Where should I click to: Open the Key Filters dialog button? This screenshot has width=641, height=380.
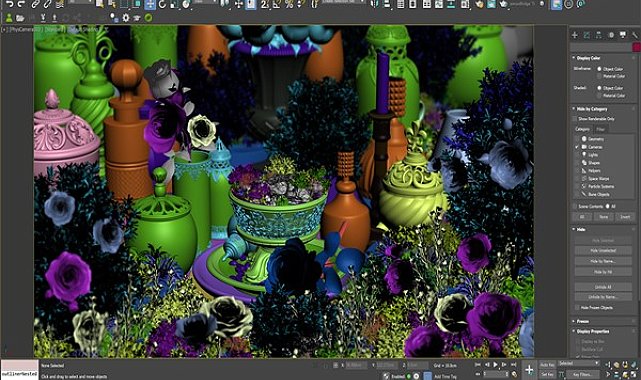pyautogui.click(x=583, y=374)
